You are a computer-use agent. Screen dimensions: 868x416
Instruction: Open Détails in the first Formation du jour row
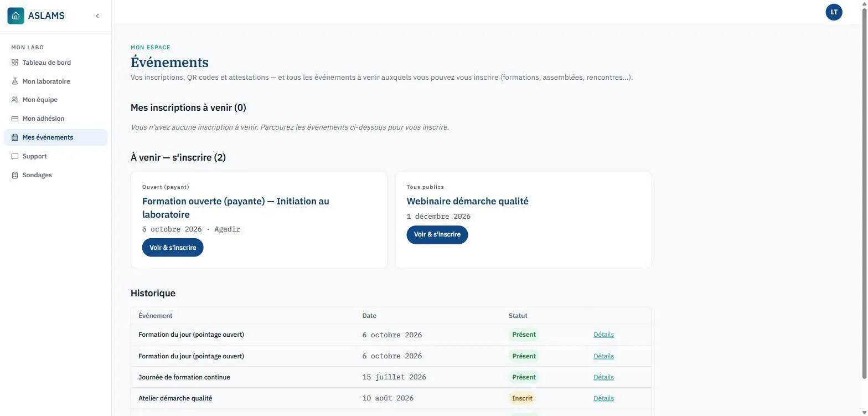603,335
